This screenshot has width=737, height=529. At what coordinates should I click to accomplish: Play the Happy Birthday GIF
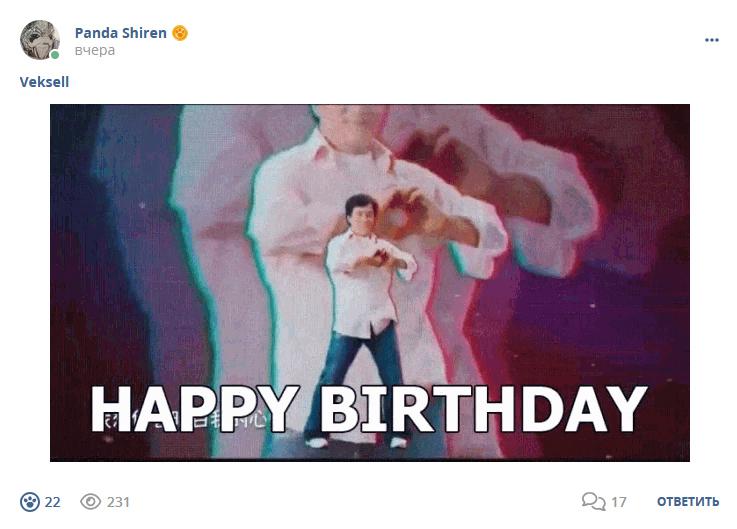(x=370, y=283)
